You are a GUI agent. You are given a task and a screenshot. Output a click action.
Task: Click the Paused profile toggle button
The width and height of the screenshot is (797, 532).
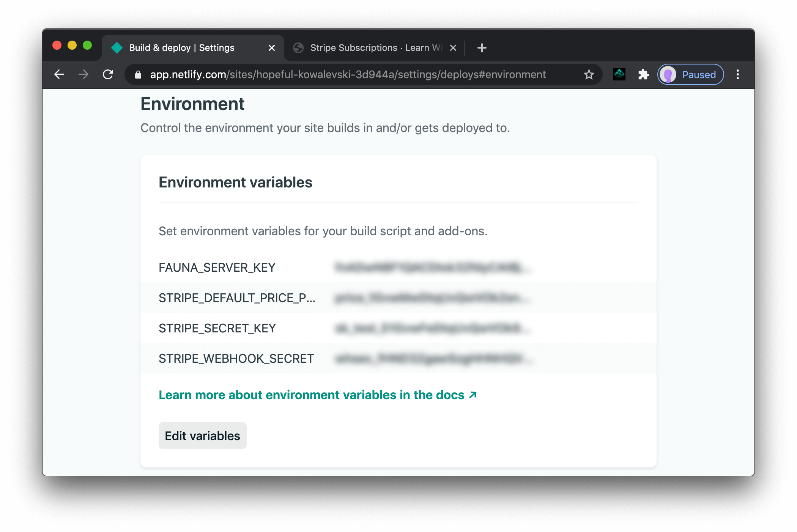[x=690, y=74]
